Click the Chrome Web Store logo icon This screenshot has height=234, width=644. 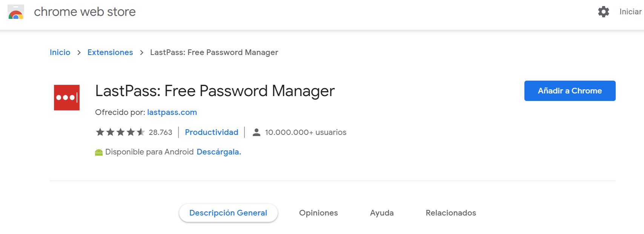pyautogui.click(x=16, y=12)
